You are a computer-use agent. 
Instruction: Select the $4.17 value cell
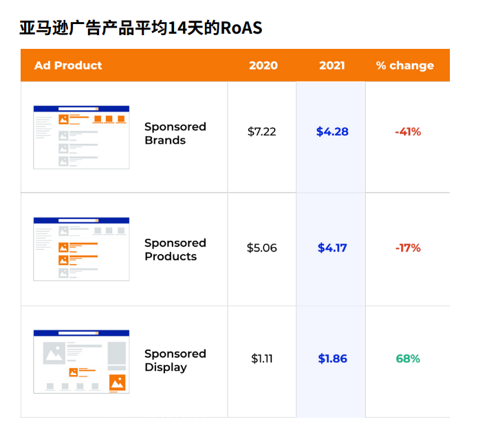[x=332, y=248]
